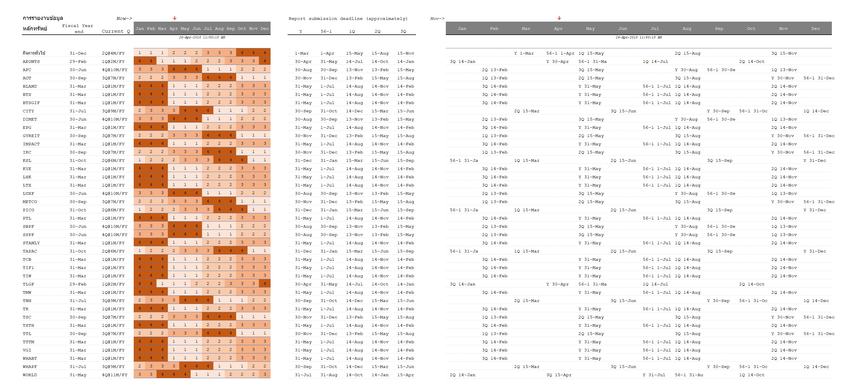868x389 pixels.
Task: Click the 'AFC' ticker name
Action: pyautogui.click(x=27, y=70)
